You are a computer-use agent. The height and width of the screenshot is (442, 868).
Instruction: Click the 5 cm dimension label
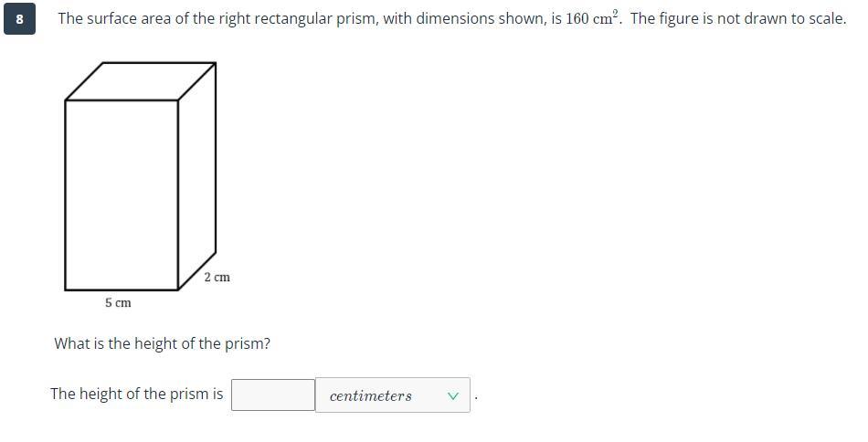tap(118, 302)
